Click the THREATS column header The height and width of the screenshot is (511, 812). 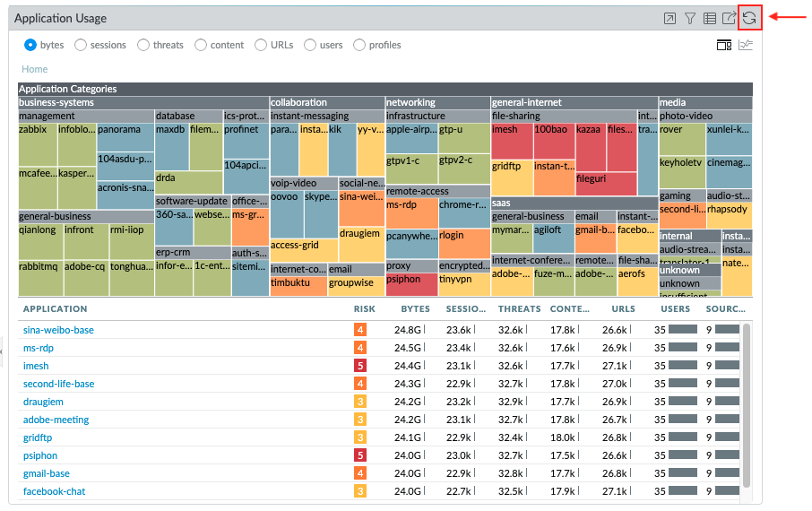point(520,308)
